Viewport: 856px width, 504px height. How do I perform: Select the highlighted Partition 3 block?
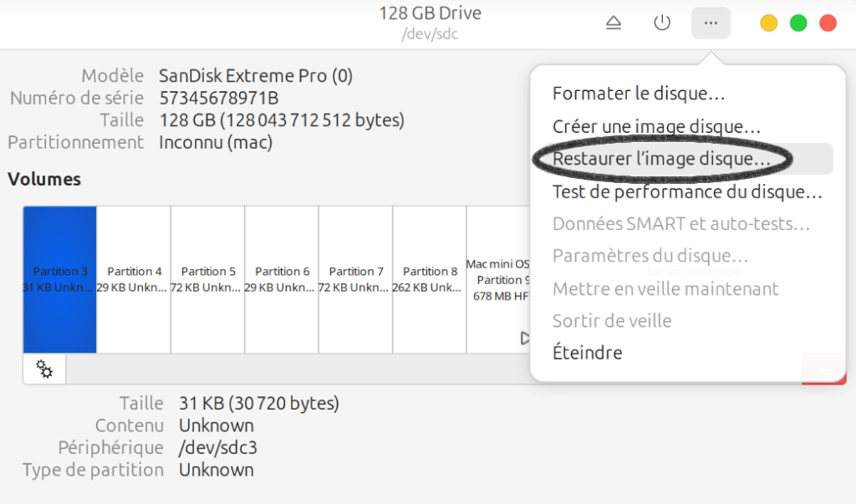pyautogui.click(x=60, y=279)
